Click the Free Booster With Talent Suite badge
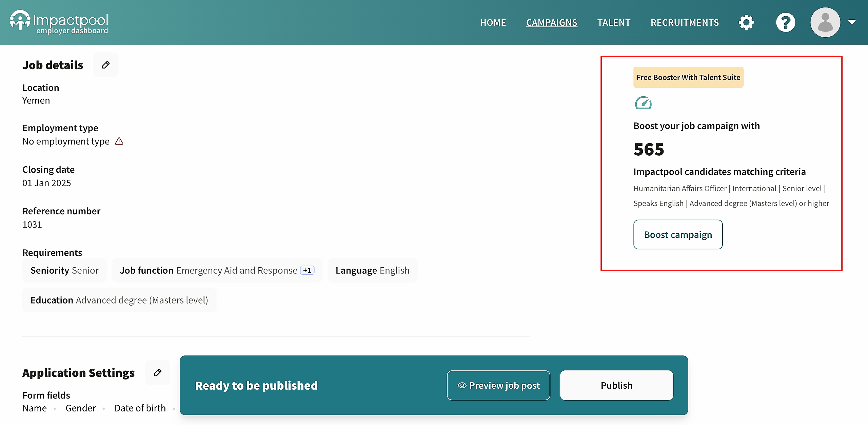This screenshot has width=868, height=425. [688, 77]
